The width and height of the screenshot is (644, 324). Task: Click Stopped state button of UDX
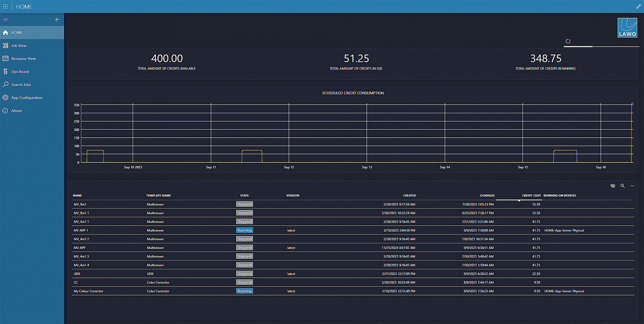click(244, 274)
